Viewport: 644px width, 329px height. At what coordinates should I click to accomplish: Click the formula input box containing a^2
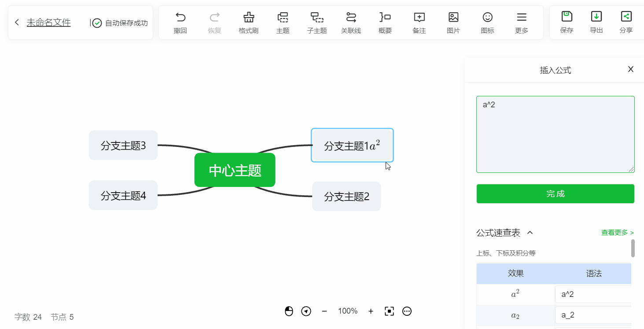pyautogui.click(x=555, y=134)
